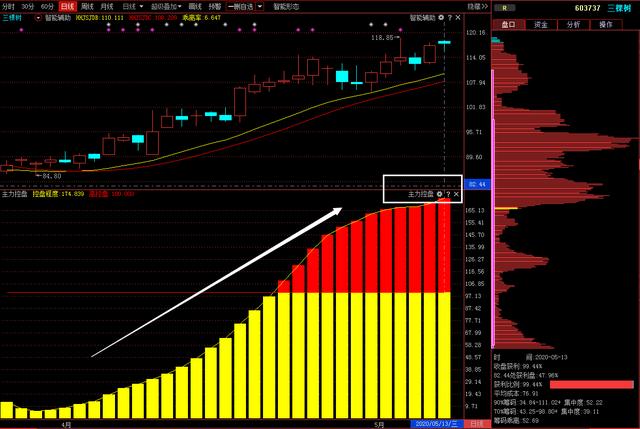Open the 分析 side tab

point(573,24)
